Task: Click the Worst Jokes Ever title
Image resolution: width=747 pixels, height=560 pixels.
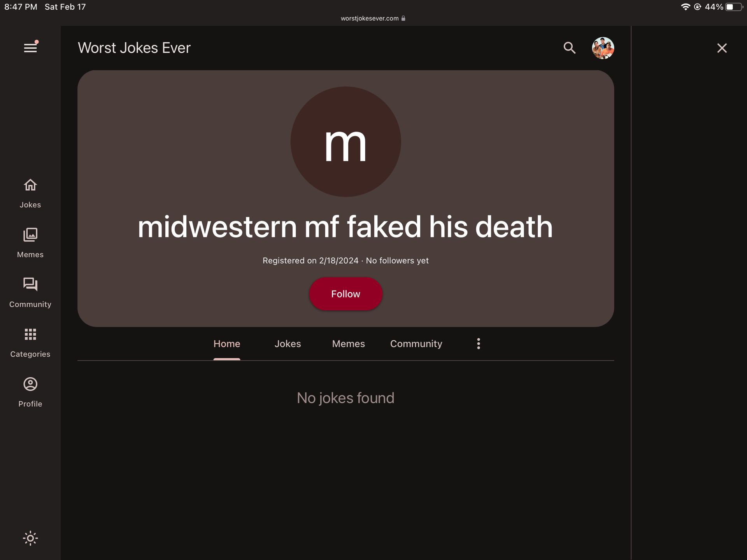Action: 134,48
